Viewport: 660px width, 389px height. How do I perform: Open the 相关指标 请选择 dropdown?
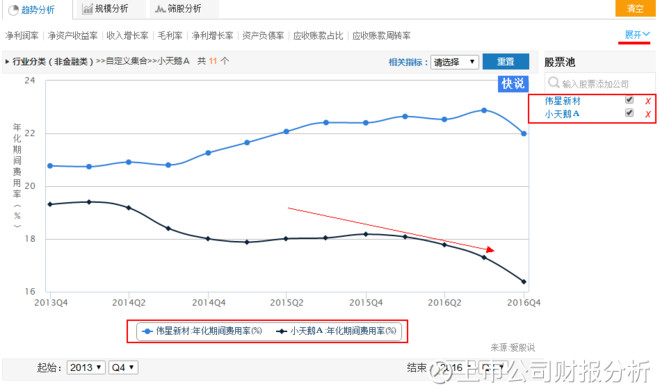tap(454, 62)
